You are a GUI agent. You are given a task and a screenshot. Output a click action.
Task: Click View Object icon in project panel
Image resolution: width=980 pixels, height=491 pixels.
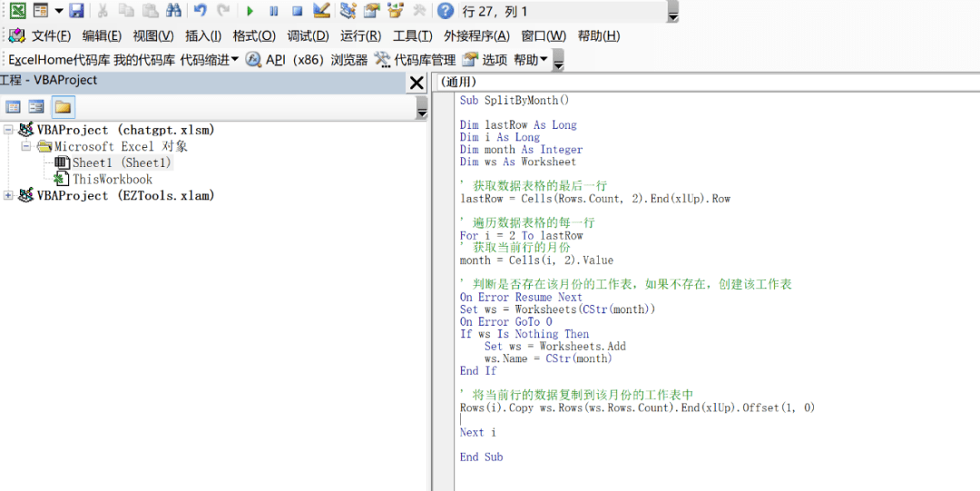[x=36, y=107]
